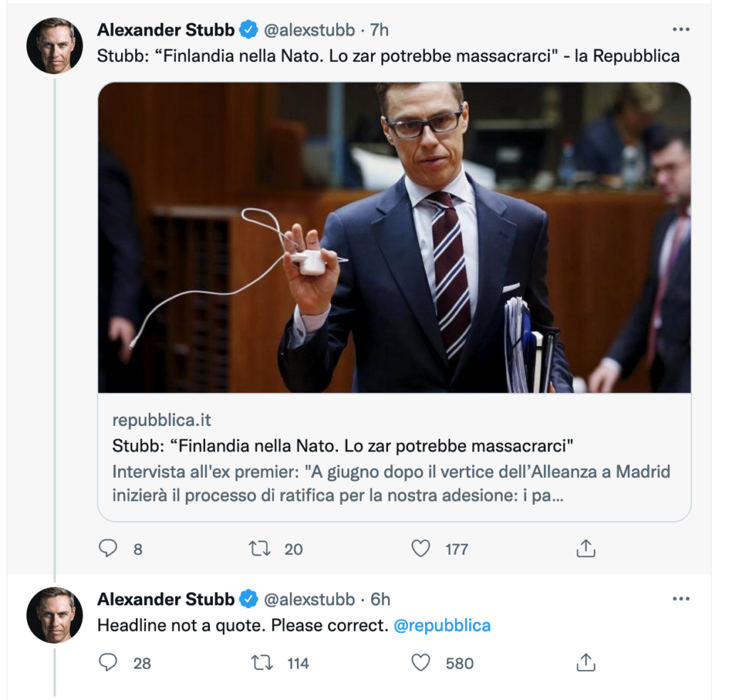Screen dimensions: 729x700
Task: Retweet the la Repubblica article tweet
Action: [258, 548]
